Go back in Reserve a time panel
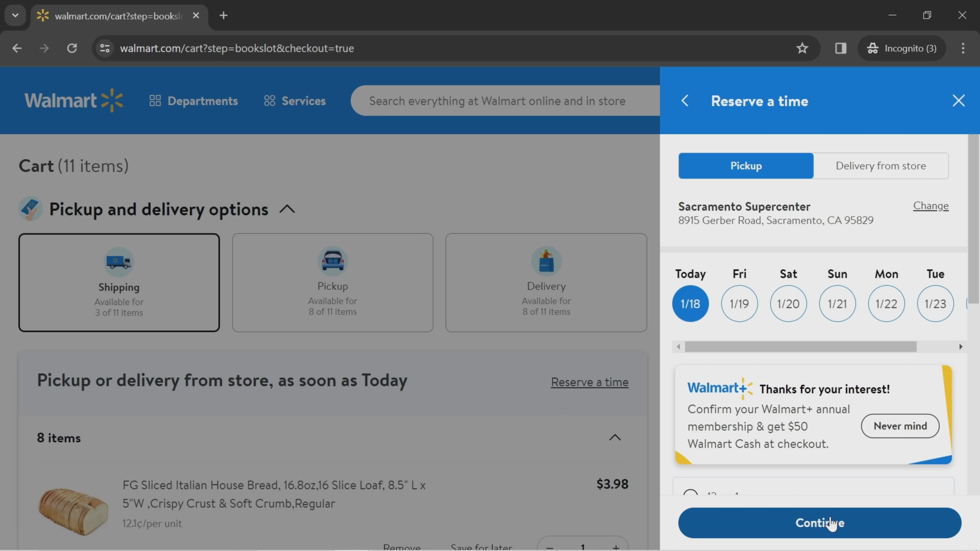Viewport: 980px width, 551px height. (x=685, y=101)
